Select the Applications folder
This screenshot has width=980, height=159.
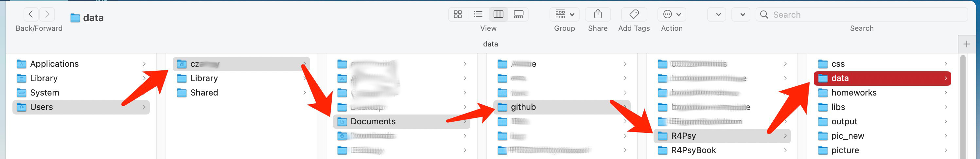tap(54, 64)
